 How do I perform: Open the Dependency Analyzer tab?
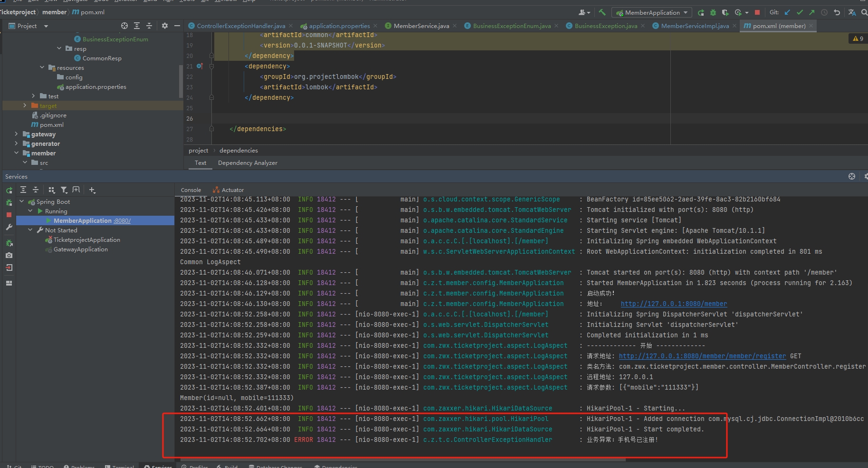point(248,163)
